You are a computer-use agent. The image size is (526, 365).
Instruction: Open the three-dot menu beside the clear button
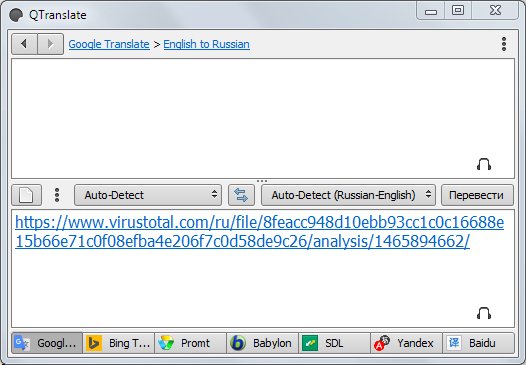click(57, 195)
